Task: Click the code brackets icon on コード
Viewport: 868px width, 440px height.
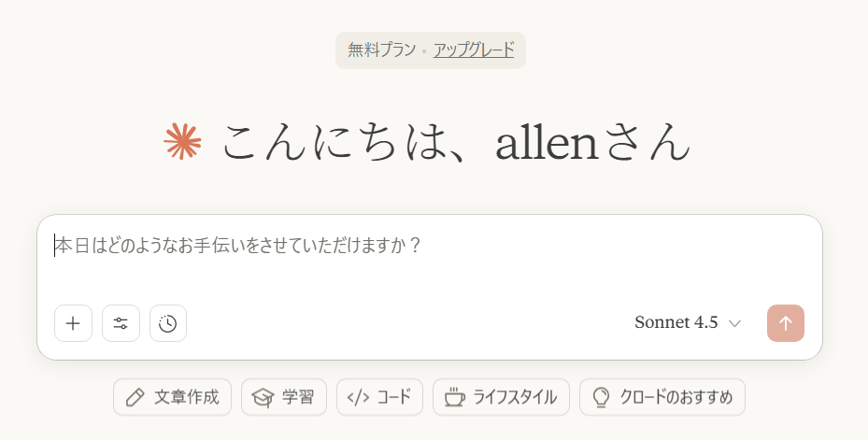Action: [358, 397]
